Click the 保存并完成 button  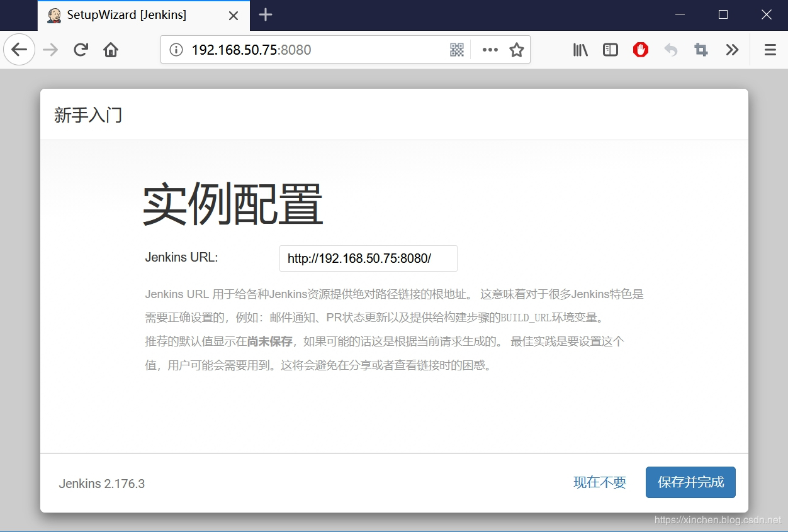click(x=690, y=482)
